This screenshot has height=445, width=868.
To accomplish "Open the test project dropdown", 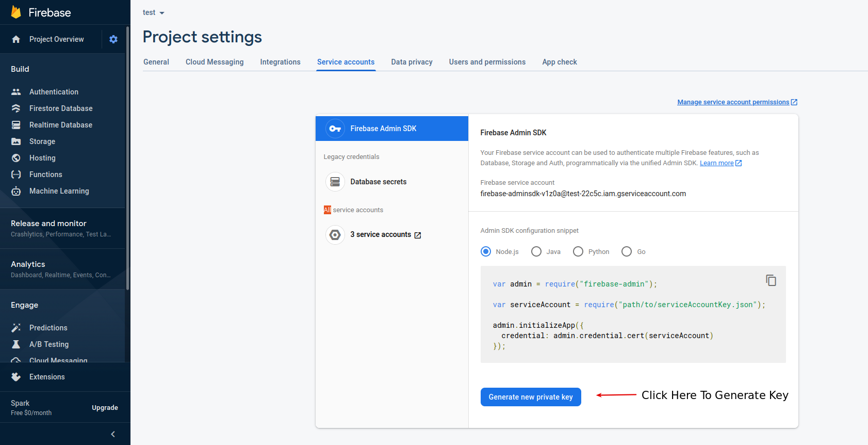I will click(x=154, y=12).
